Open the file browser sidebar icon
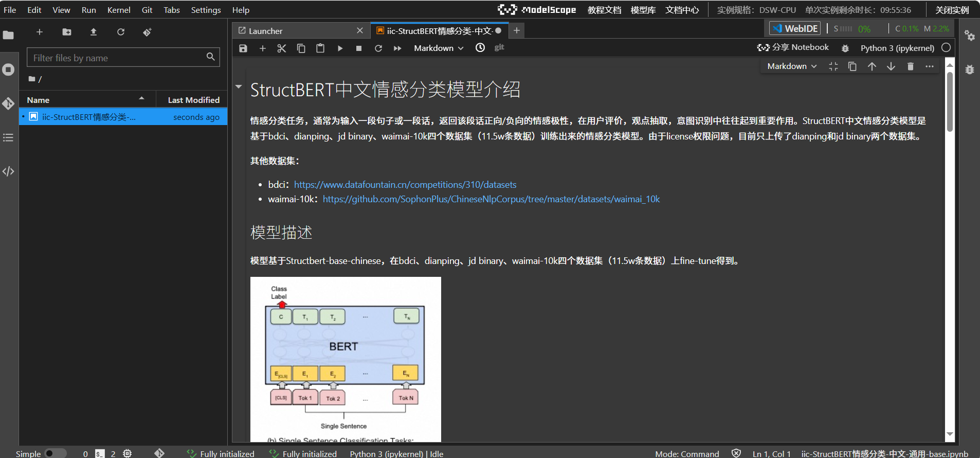 click(x=8, y=35)
